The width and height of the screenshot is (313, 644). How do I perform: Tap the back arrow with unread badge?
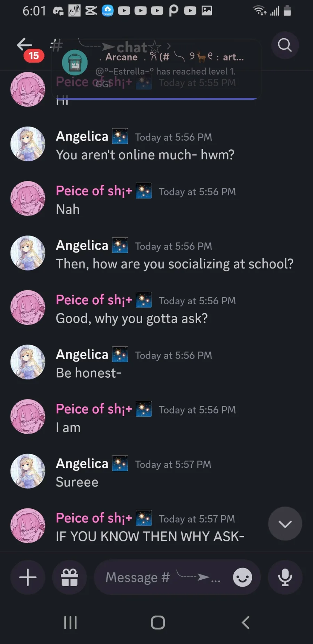pyautogui.click(x=25, y=45)
